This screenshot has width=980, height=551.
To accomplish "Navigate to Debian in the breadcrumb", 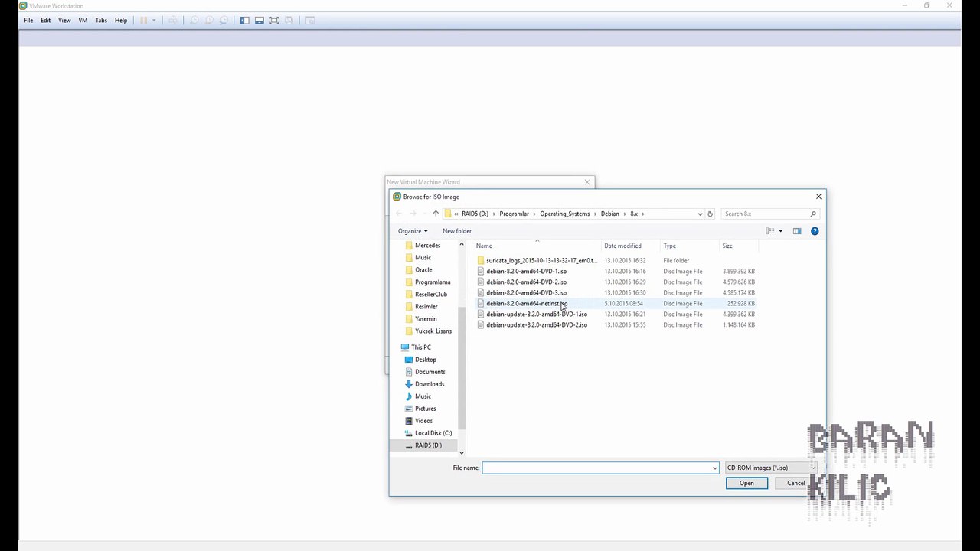I will 610,214.
